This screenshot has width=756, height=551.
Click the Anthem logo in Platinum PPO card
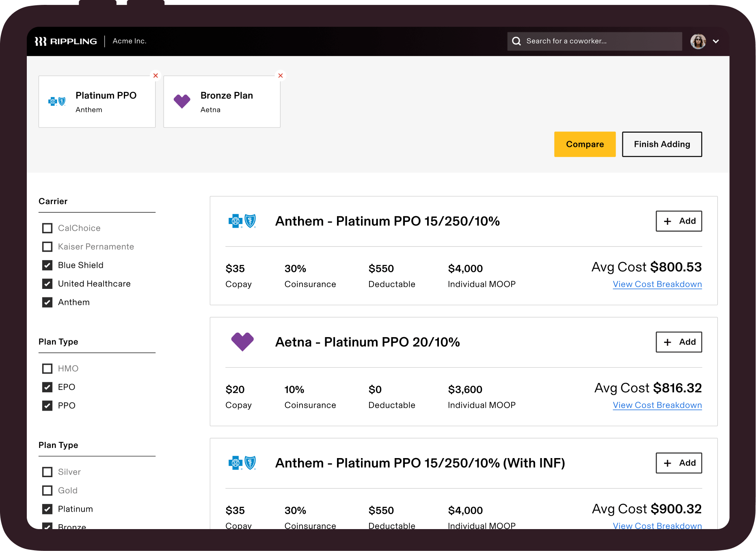click(x=57, y=101)
